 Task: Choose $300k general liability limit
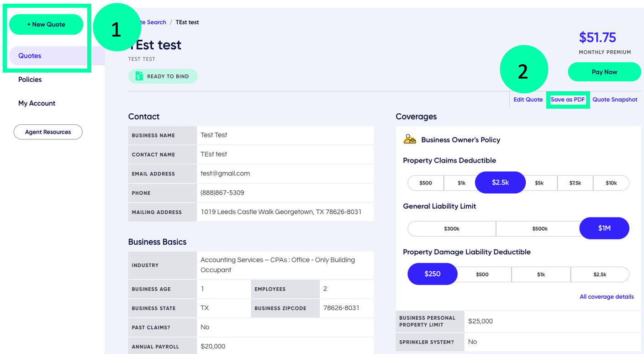tap(452, 229)
